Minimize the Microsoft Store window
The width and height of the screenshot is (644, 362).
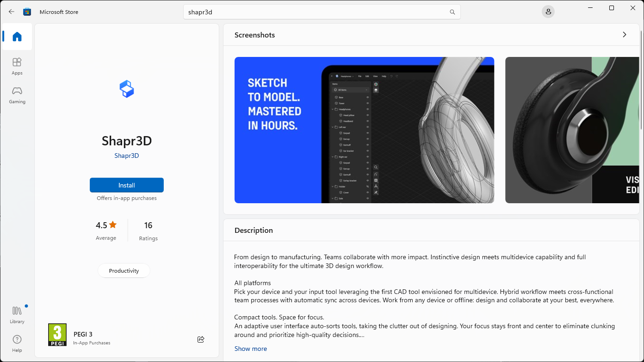click(591, 8)
